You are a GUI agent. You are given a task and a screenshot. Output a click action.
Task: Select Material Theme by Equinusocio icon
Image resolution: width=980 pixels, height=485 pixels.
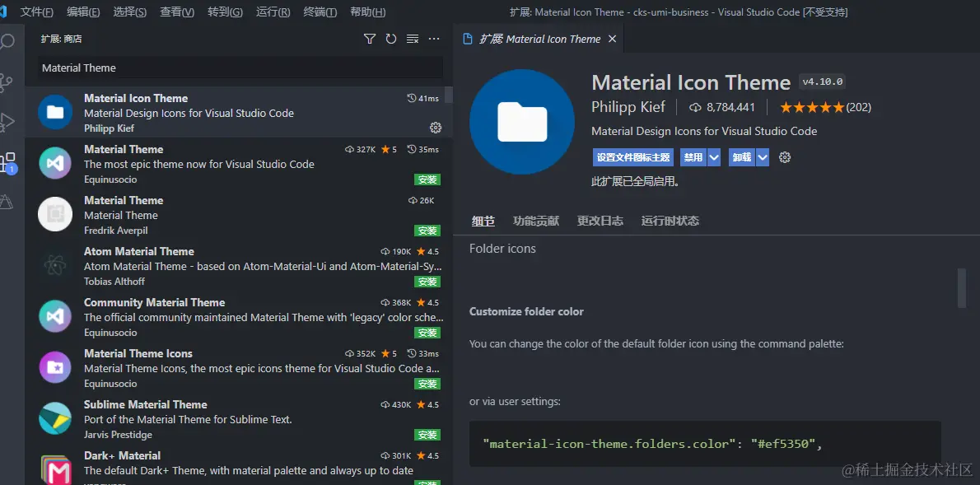(x=55, y=164)
